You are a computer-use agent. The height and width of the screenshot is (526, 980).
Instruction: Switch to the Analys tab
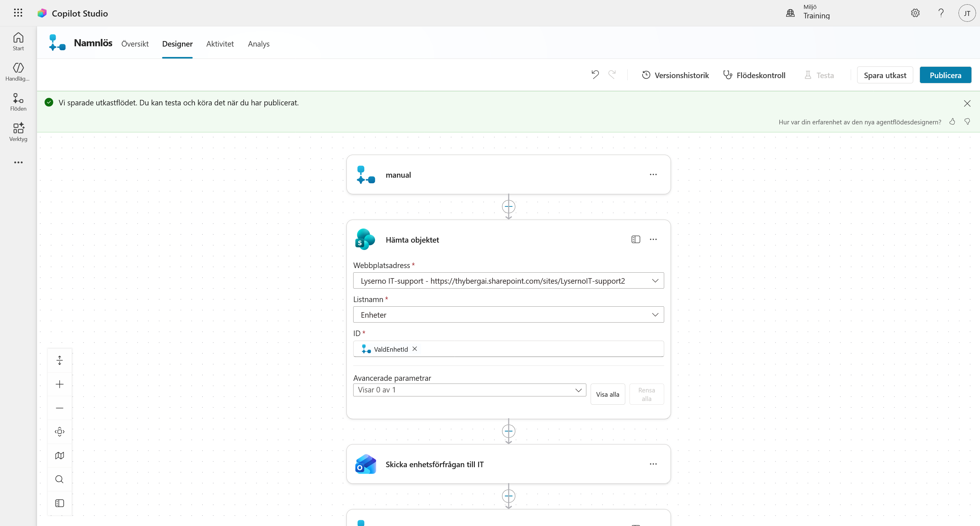(259, 44)
